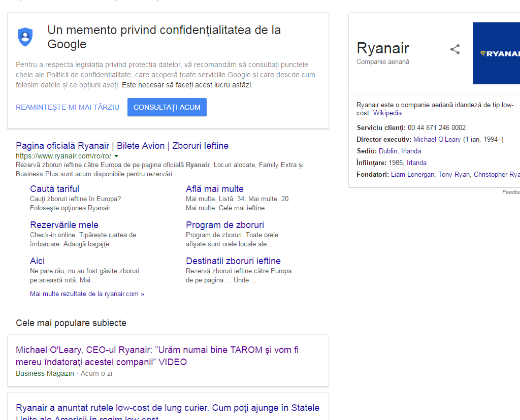The height and width of the screenshot is (420, 520).
Task: Select Dublin in the Sediu row
Action: pyautogui.click(x=388, y=151)
